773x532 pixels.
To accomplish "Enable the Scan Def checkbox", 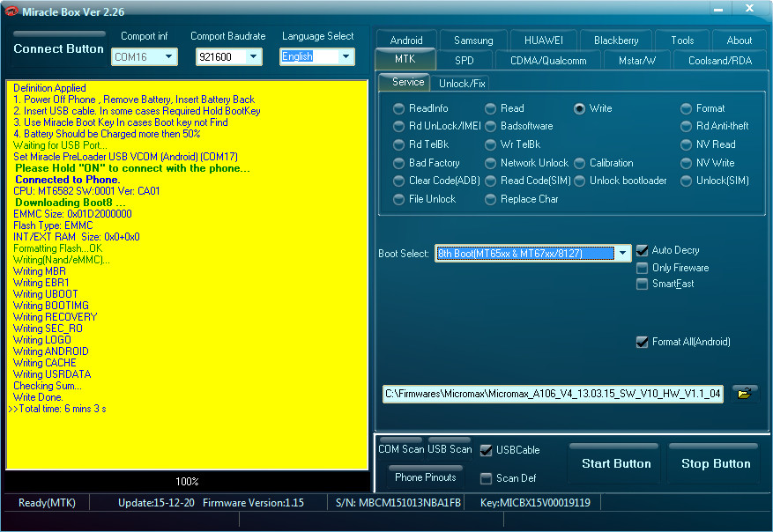I will (486, 478).
